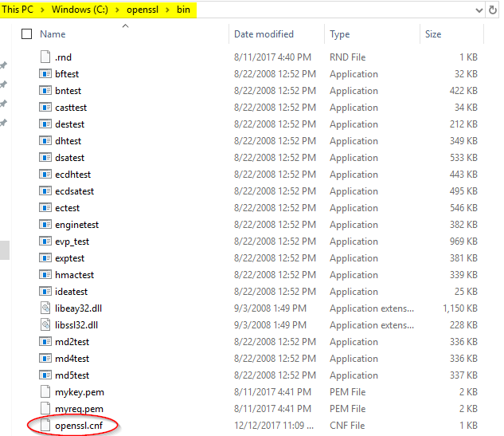The height and width of the screenshot is (436, 504).
Task: Click the bftest application icon
Action: [45, 74]
